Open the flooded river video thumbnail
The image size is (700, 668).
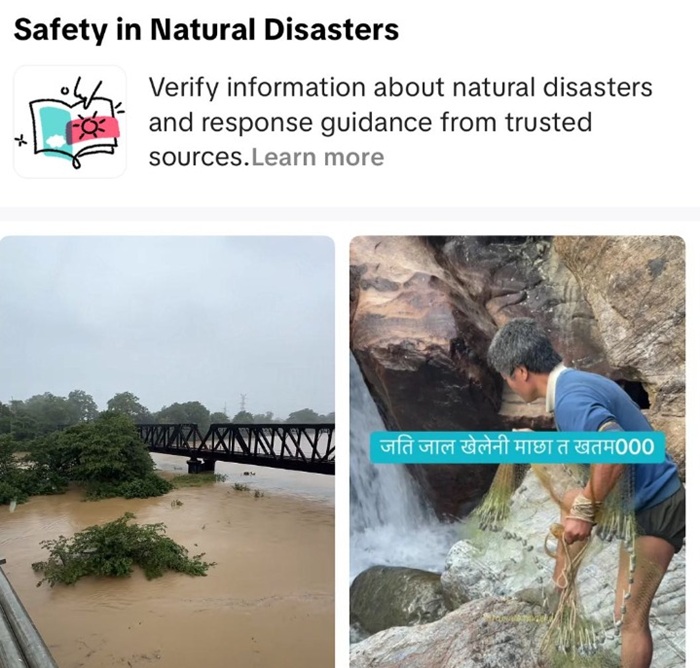pyautogui.click(x=167, y=451)
